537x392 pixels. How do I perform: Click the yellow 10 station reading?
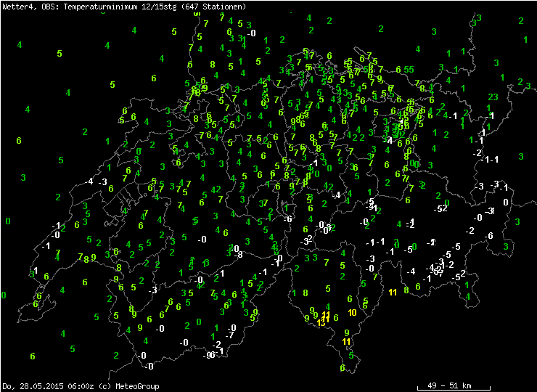(352, 313)
